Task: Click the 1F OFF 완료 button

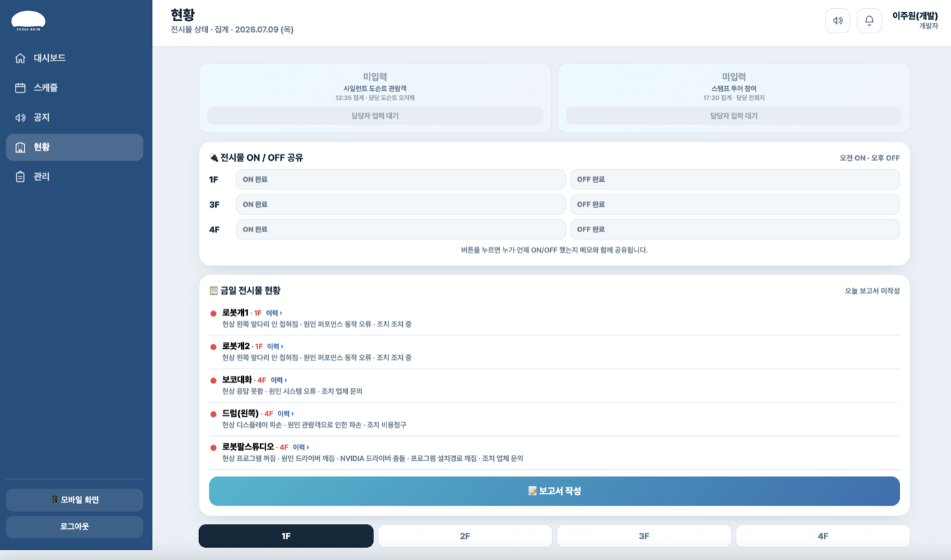Action: pos(735,179)
